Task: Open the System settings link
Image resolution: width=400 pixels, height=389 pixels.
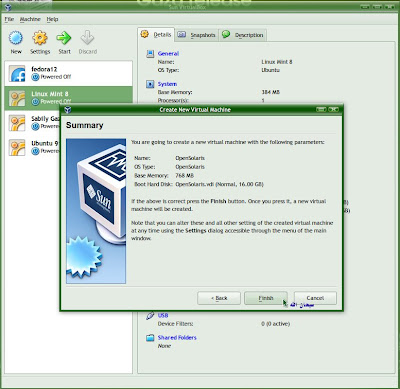Action: pos(167,84)
